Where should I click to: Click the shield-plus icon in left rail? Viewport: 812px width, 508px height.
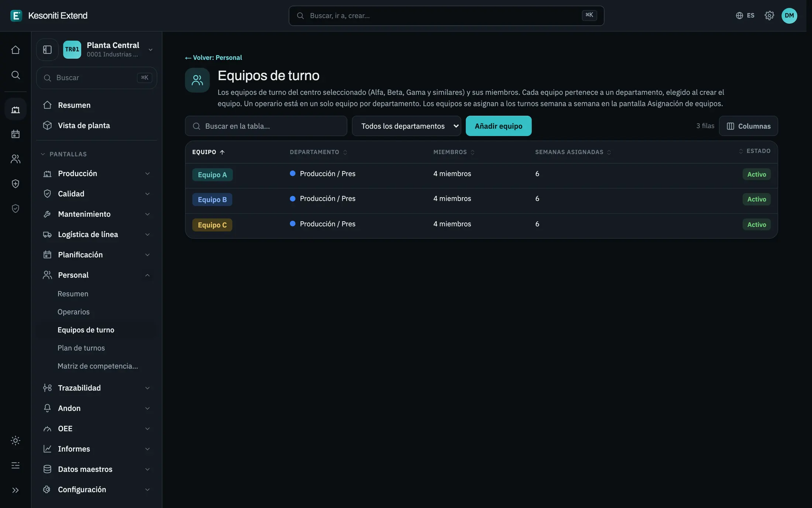point(16,184)
